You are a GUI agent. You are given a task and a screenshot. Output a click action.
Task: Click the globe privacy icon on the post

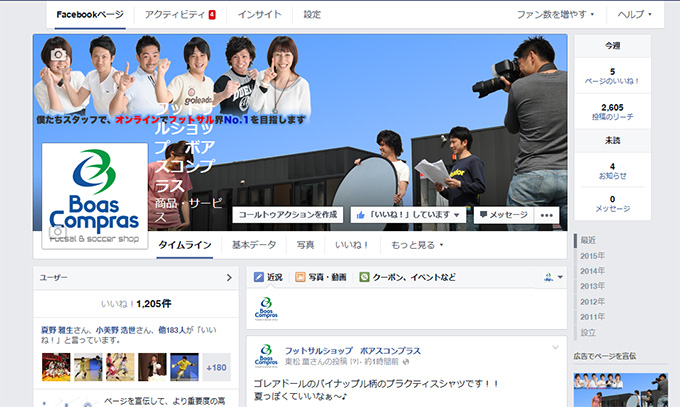[x=405, y=361]
